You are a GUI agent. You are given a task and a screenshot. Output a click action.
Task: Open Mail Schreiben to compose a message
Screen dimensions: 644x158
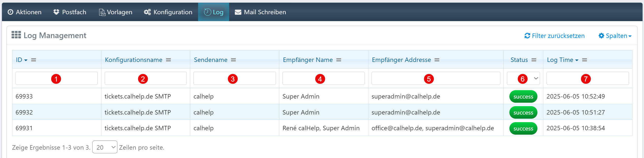pos(260,12)
